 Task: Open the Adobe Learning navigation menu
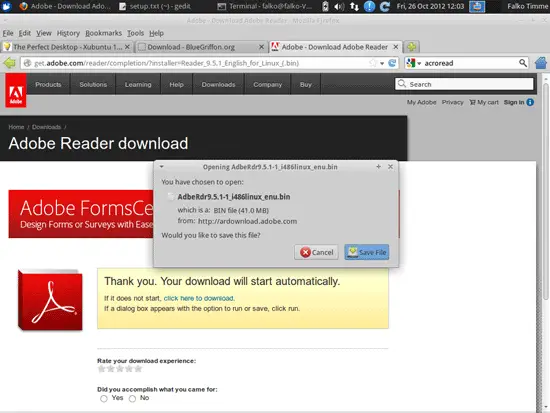[x=138, y=84]
